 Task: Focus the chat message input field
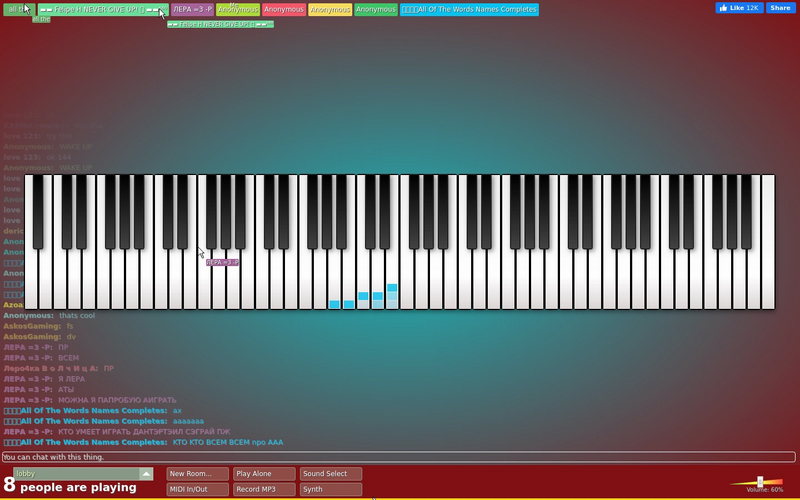pos(399,457)
